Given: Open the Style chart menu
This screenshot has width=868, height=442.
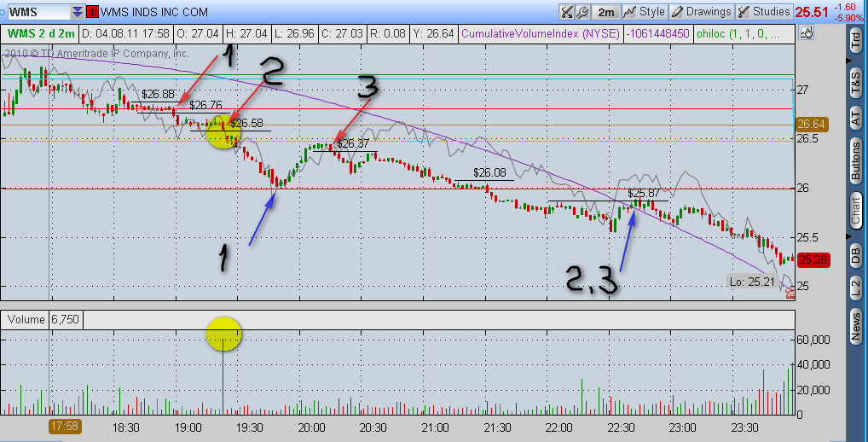Looking at the screenshot, I should (645, 12).
